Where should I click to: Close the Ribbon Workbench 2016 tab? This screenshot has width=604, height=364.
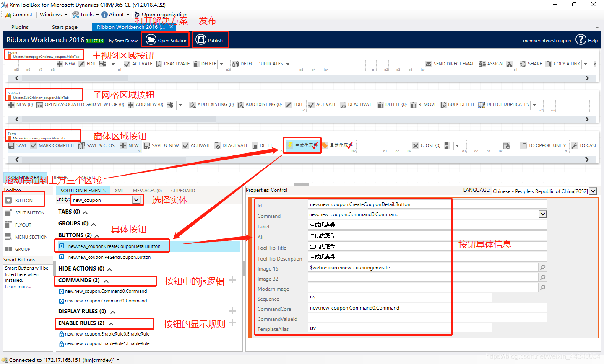click(171, 27)
